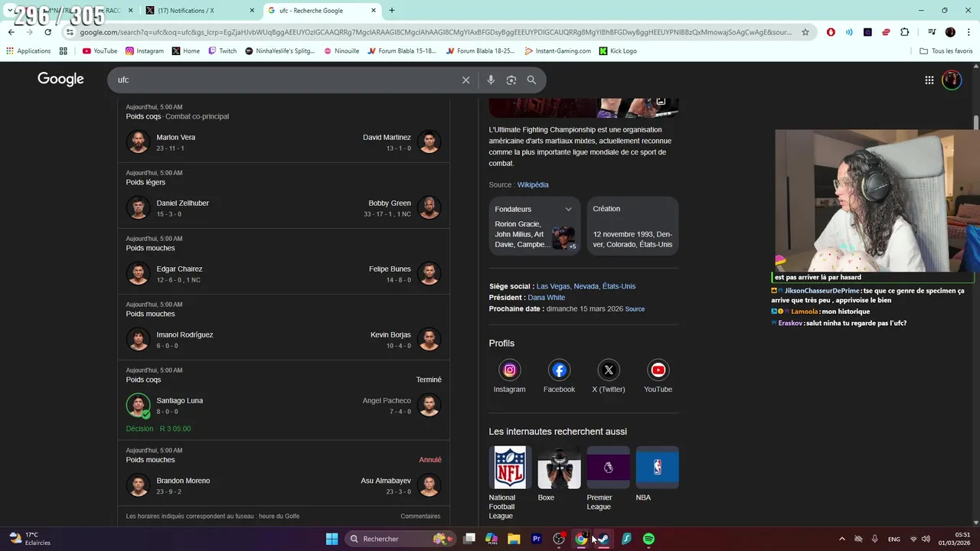The height and width of the screenshot is (551, 980).
Task: Click the magnifying glass search button
Action: click(531, 80)
